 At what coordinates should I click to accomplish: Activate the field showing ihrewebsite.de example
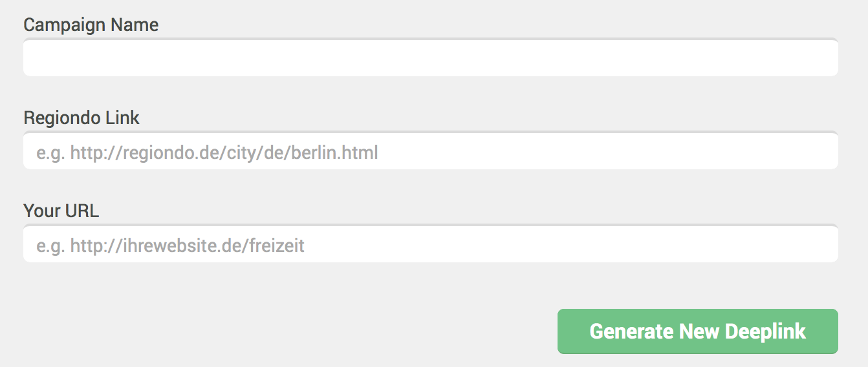431,244
